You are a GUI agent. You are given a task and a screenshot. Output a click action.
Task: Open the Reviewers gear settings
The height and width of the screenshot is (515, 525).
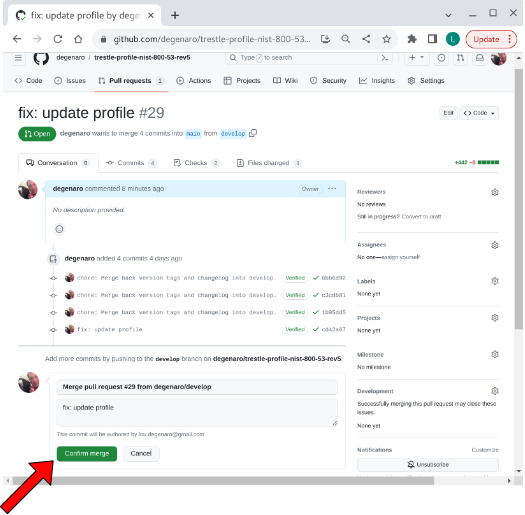tap(495, 192)
